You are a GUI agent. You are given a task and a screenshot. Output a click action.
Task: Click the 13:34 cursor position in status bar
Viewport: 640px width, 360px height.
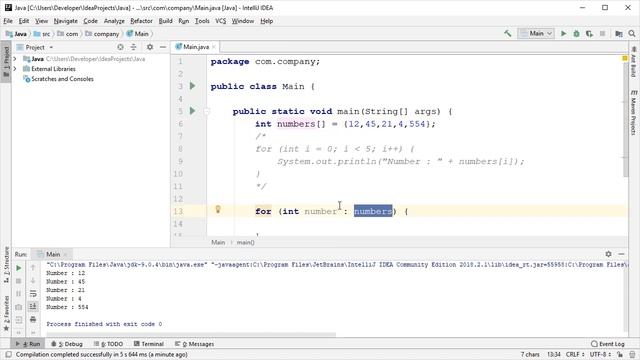click(x=553, y=354)
